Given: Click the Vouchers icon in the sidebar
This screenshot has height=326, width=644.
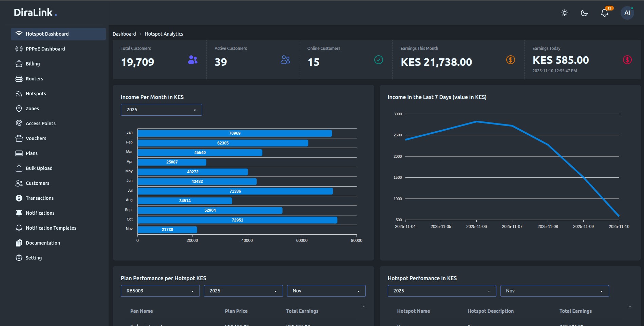Looking at the screenshot, I should pos(19,138).
